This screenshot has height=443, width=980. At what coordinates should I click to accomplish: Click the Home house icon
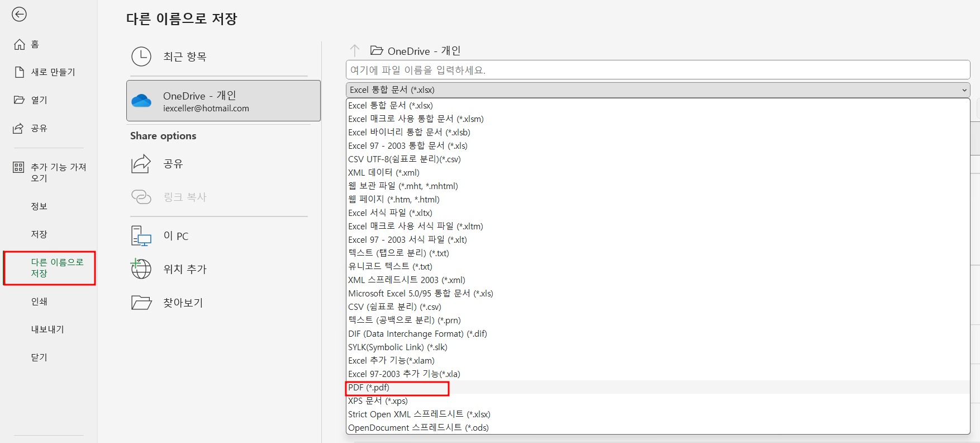20,44
